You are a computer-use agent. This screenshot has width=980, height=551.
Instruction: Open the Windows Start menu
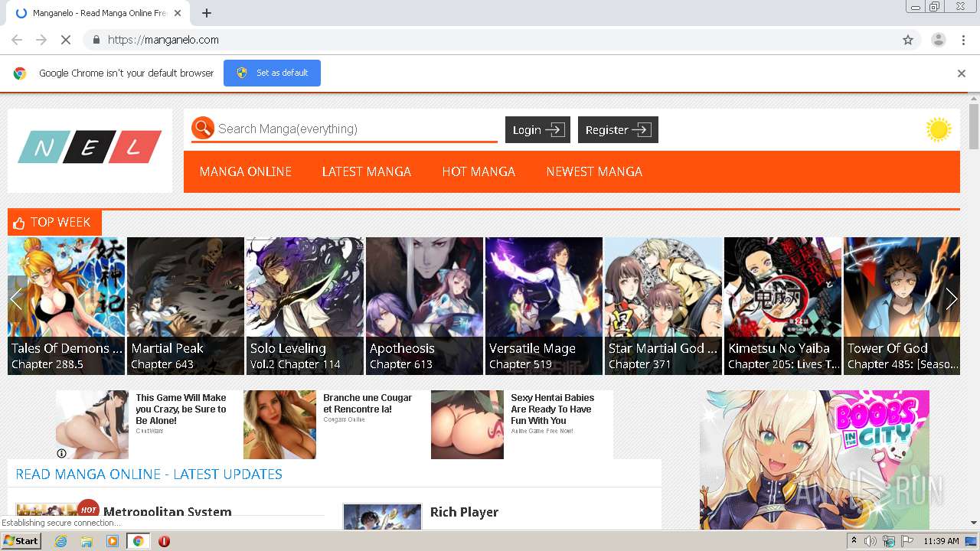(21, 540)
